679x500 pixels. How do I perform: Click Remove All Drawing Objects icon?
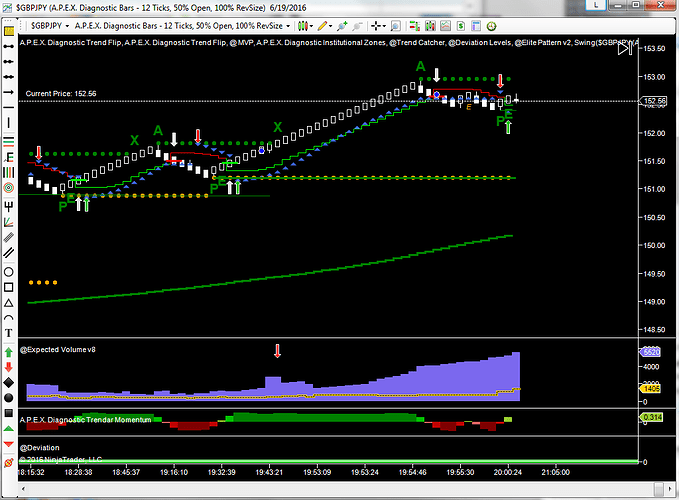pos(8,463)
